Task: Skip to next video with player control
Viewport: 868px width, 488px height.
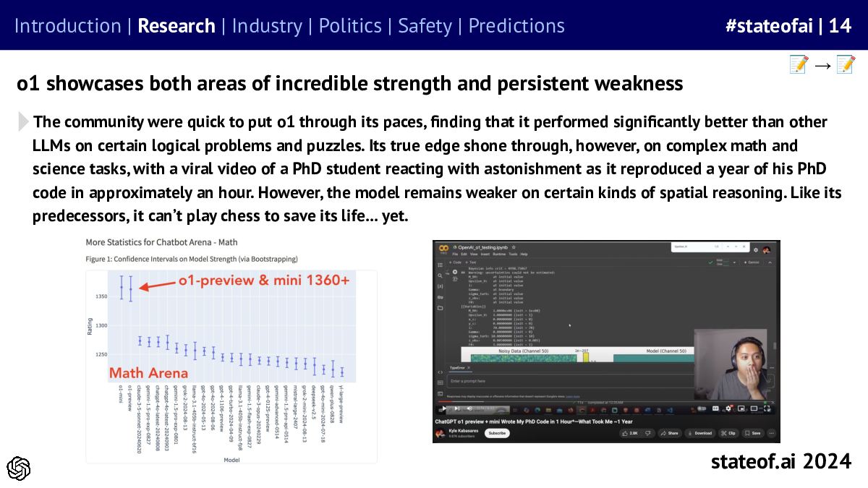Action: (x=457, y=408)
